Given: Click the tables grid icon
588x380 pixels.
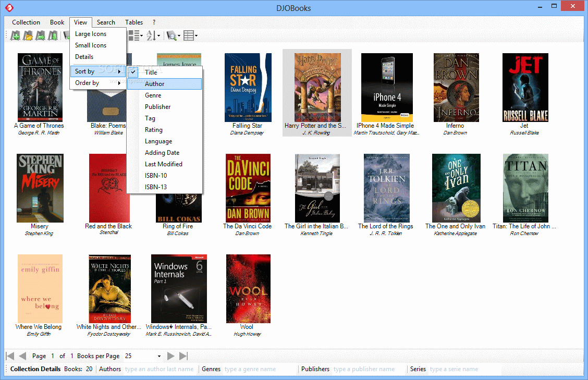Looking at the screenshot, I should coord(189,35).
